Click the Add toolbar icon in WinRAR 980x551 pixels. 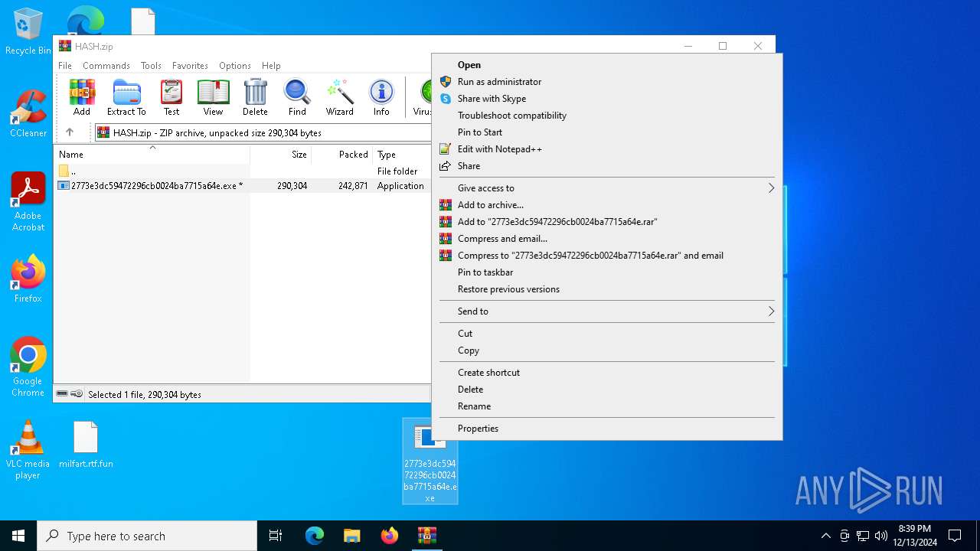[x=82, y=97]
